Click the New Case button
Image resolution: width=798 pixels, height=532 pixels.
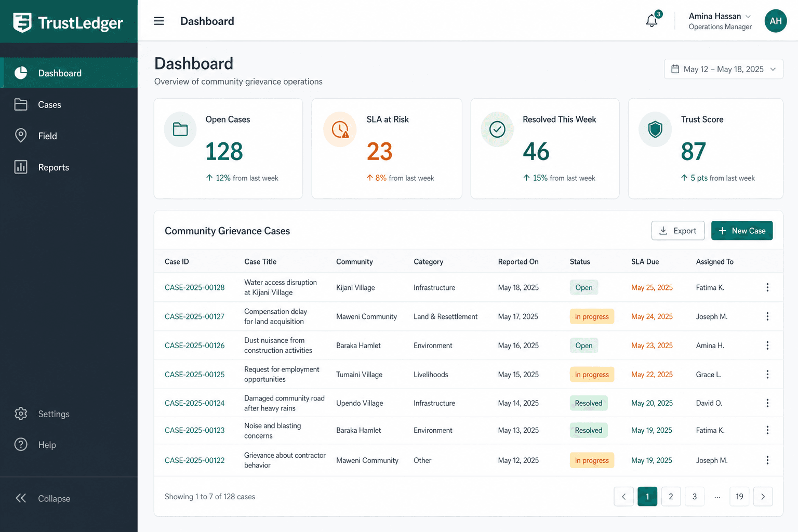pyautogui.click(x=742, y=231)
